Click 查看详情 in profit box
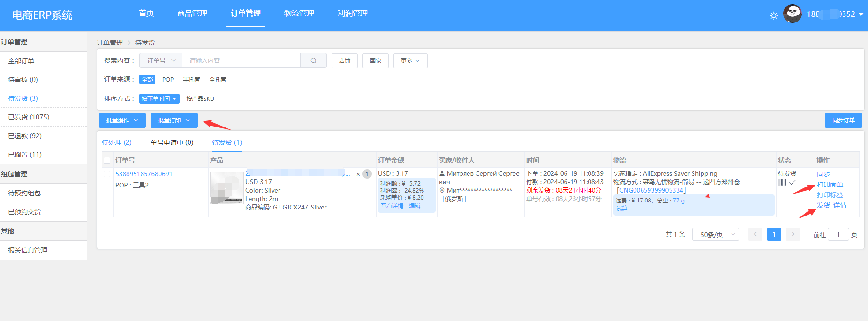 392,206
